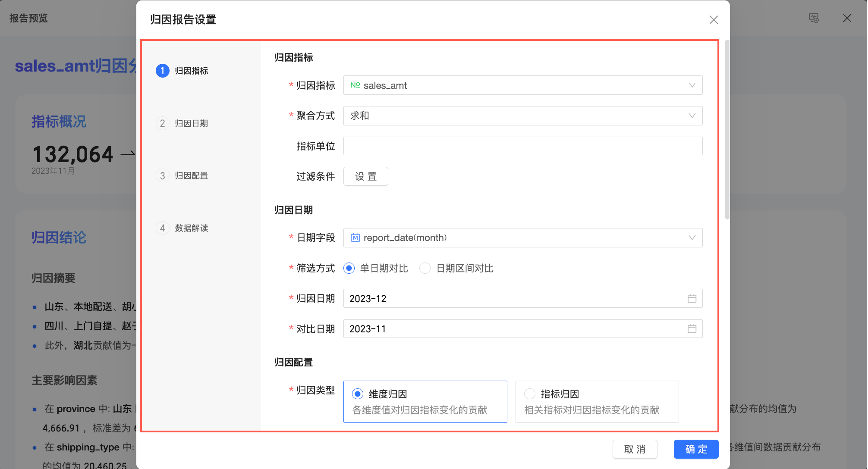Close the 归因报告设置 dialog

(x=714, y=20)
